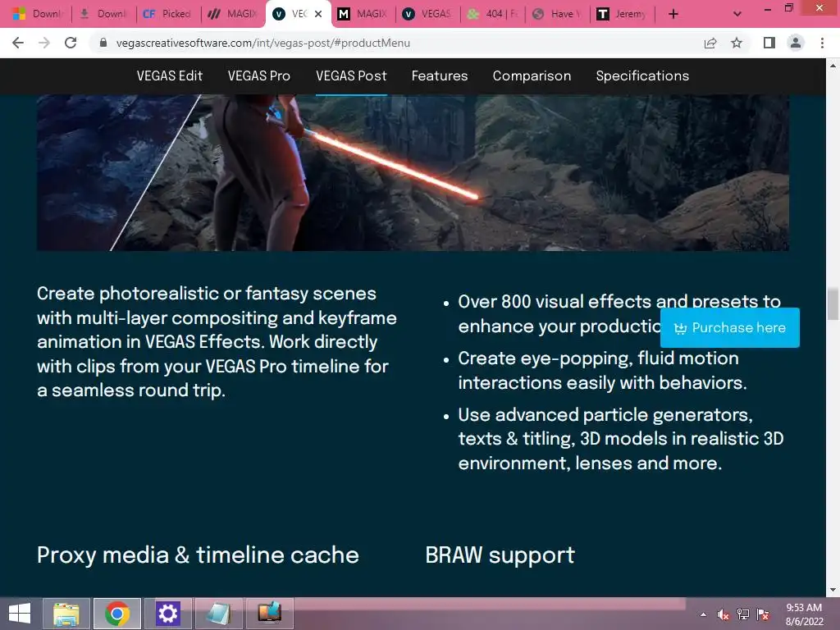Share this page via share icon

[710, 43]
